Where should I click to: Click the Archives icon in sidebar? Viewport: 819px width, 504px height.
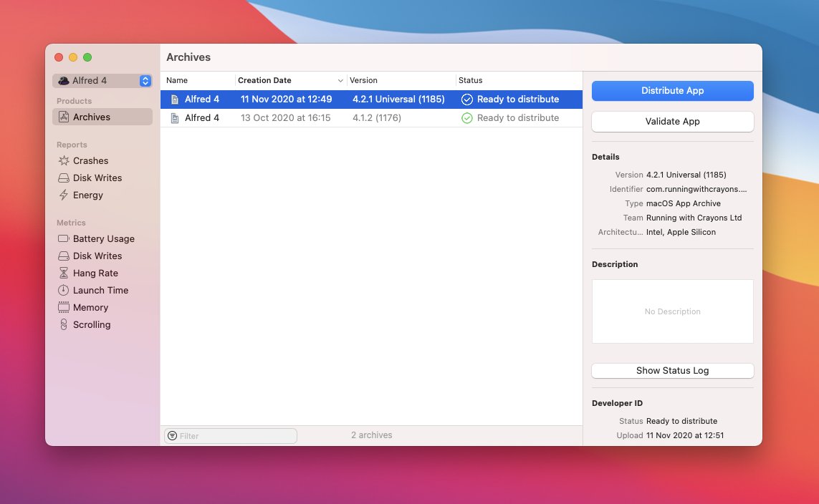pos(64,117)
